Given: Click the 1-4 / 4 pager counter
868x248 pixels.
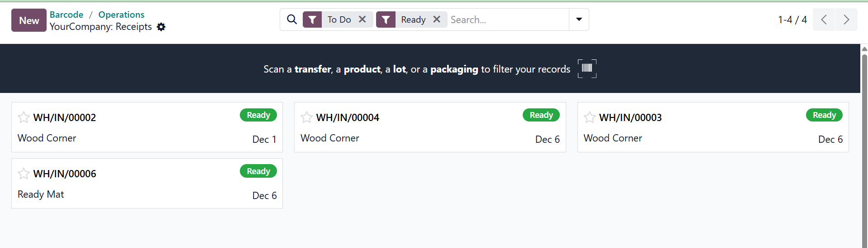Looking at the screenshot, I should pyautogui.click(x=792, y=19).
